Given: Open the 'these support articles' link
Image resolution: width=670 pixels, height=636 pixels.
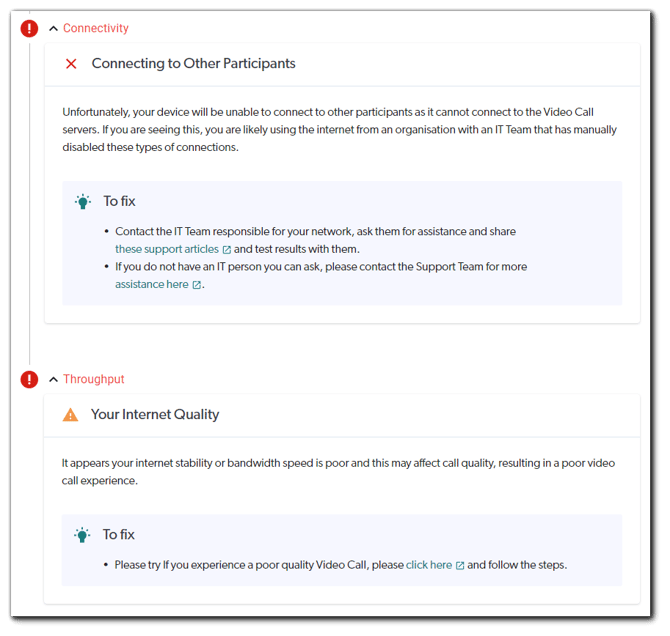Looking at the screenshot, I should 167,249.
